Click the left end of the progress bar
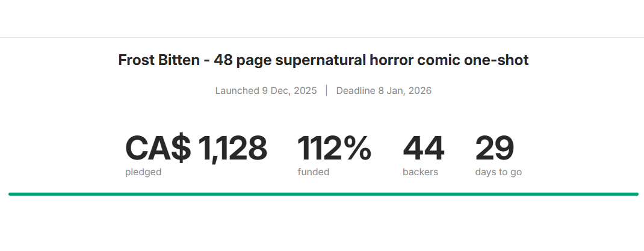The image size is (644, 251). [x=11, y=194]
